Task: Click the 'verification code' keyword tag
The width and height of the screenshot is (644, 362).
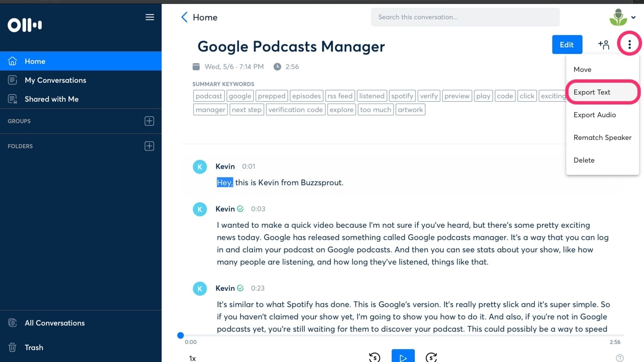Action: coord(296,110)
